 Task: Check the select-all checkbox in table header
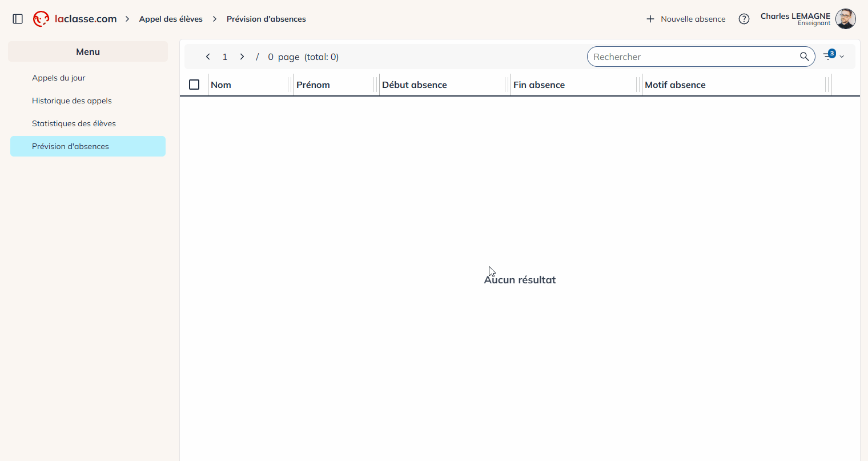click(x=194, y=85)
